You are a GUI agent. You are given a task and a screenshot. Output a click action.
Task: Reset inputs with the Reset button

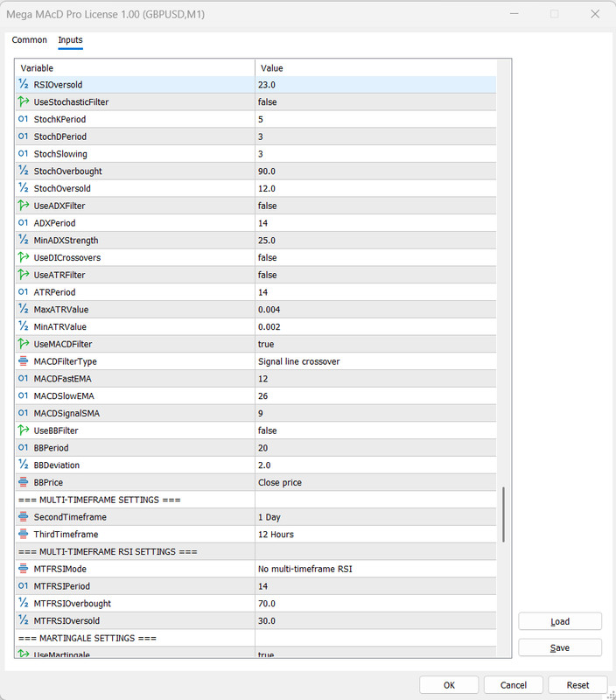coord(577,685)
